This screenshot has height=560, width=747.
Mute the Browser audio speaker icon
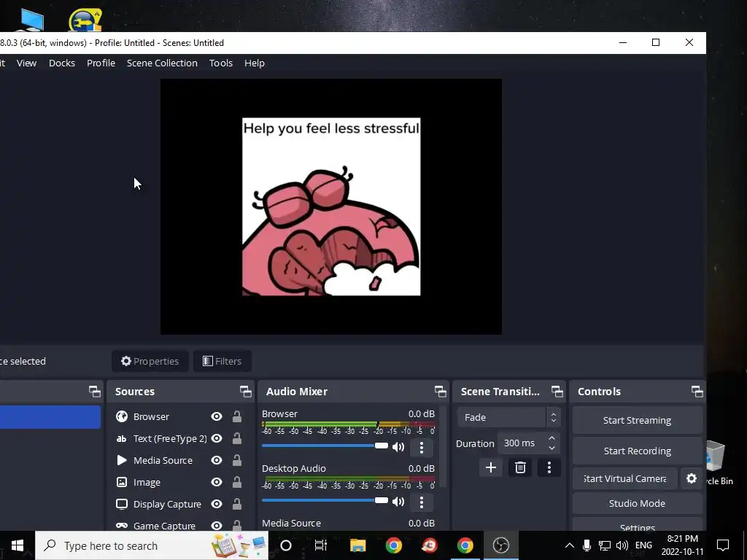[x=398, y=447]
